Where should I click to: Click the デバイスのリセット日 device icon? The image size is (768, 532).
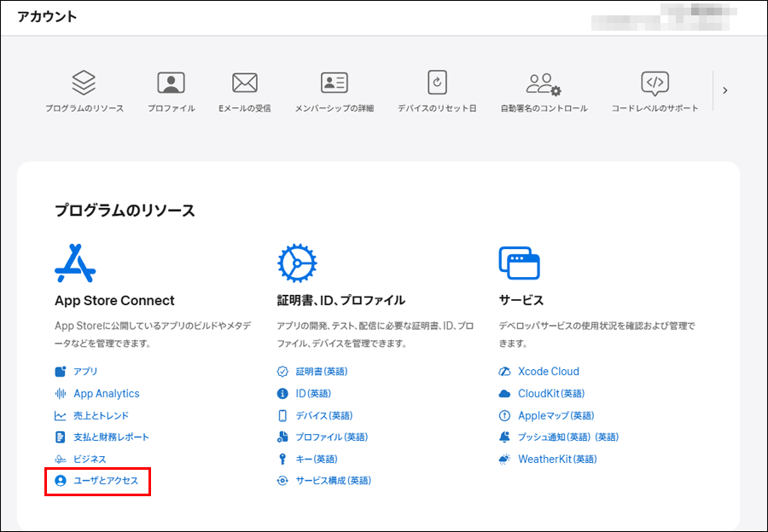tap(437, 82)
